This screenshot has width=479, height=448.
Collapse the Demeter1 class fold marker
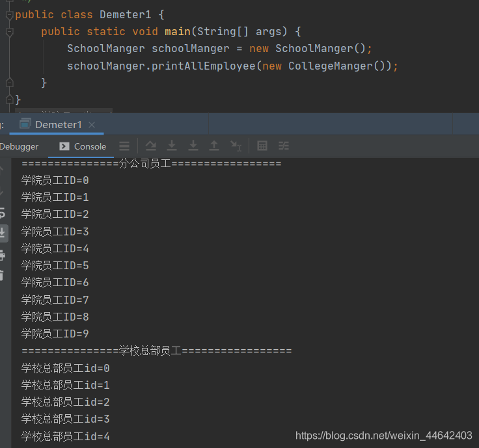pos(10,15)
